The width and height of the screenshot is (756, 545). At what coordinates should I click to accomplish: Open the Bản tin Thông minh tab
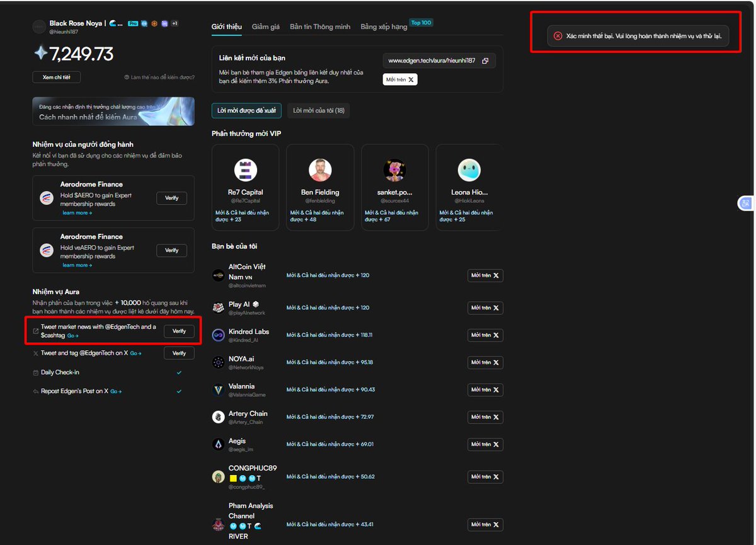coord(320,27)
